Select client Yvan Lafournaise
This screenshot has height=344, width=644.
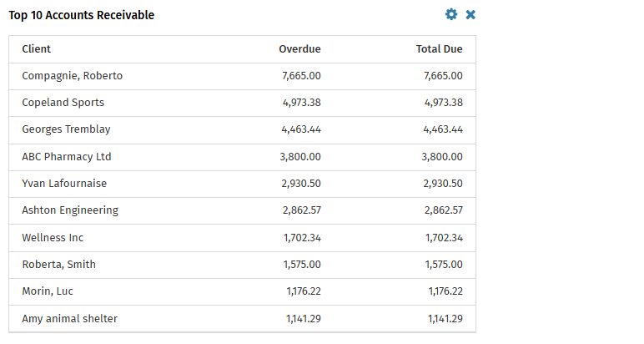(64, 184)
